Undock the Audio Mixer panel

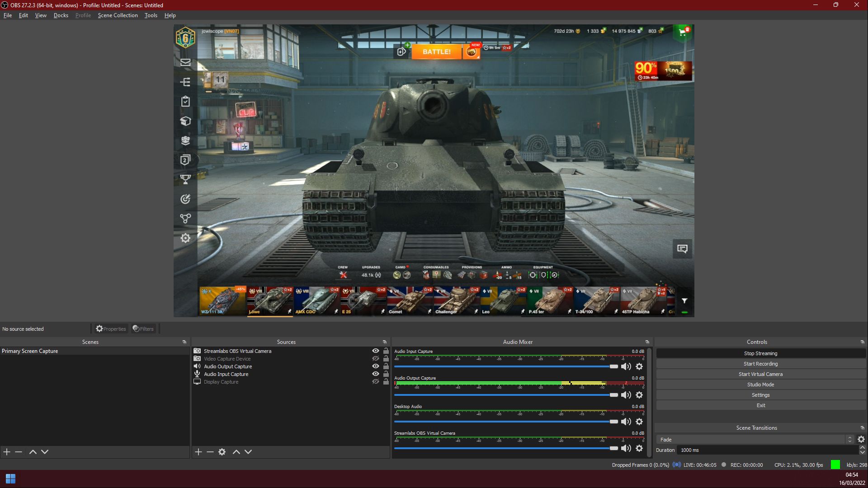click(x=647, y=342)
